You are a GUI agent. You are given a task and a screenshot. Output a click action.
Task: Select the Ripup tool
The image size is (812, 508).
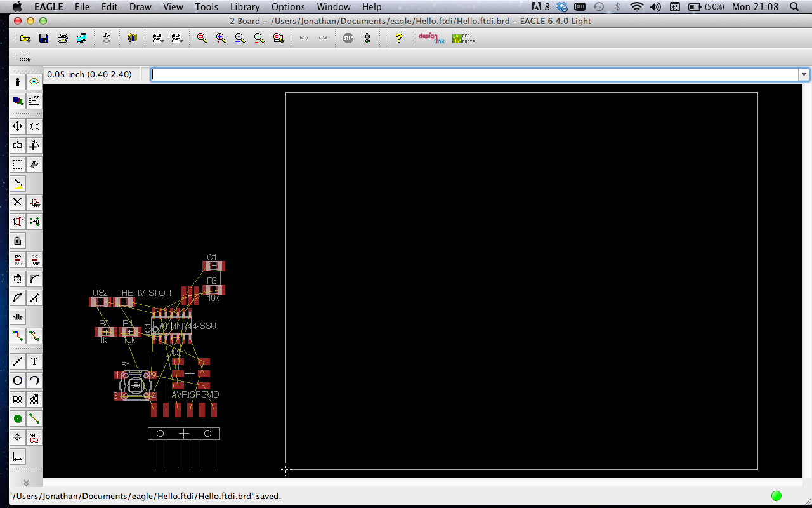(34, 336)
